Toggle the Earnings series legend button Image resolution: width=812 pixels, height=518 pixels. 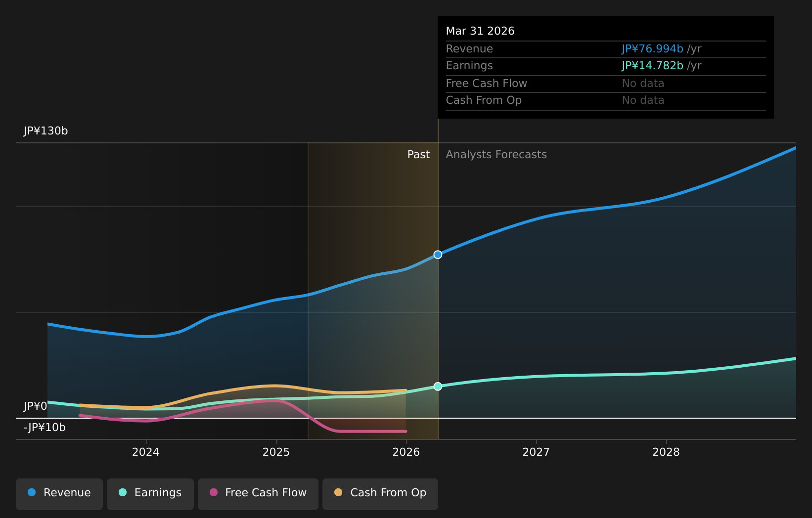[x=150, y=494]
